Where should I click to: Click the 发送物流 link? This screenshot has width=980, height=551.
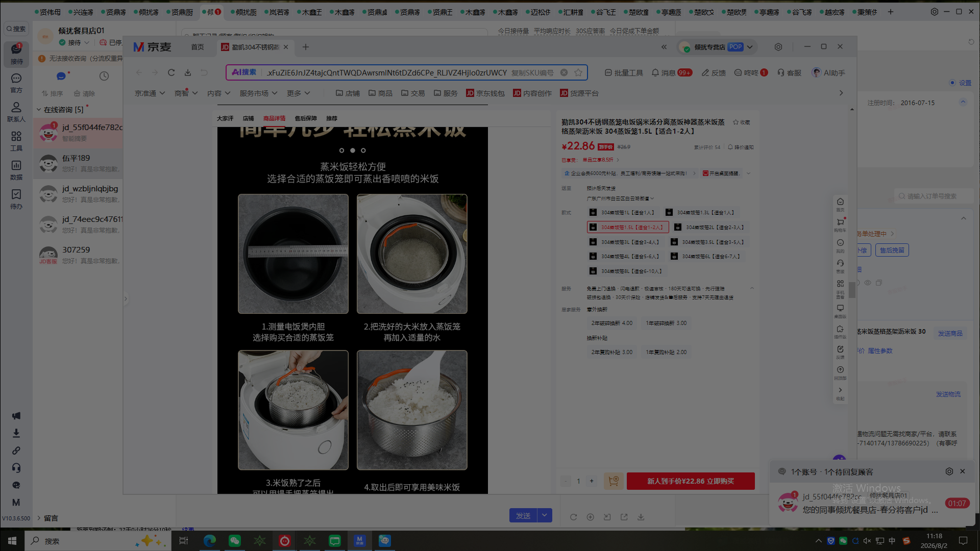(948, 394)
